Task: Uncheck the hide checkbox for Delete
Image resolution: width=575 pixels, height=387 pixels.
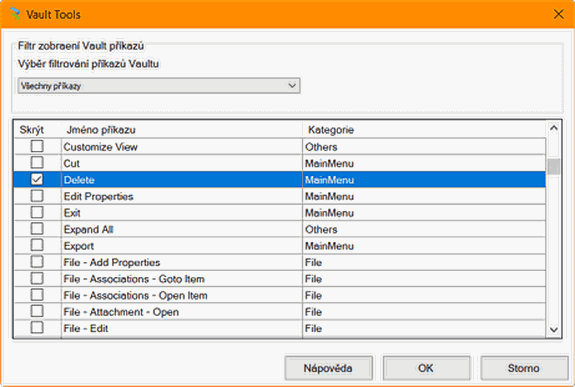Action: 37,179
